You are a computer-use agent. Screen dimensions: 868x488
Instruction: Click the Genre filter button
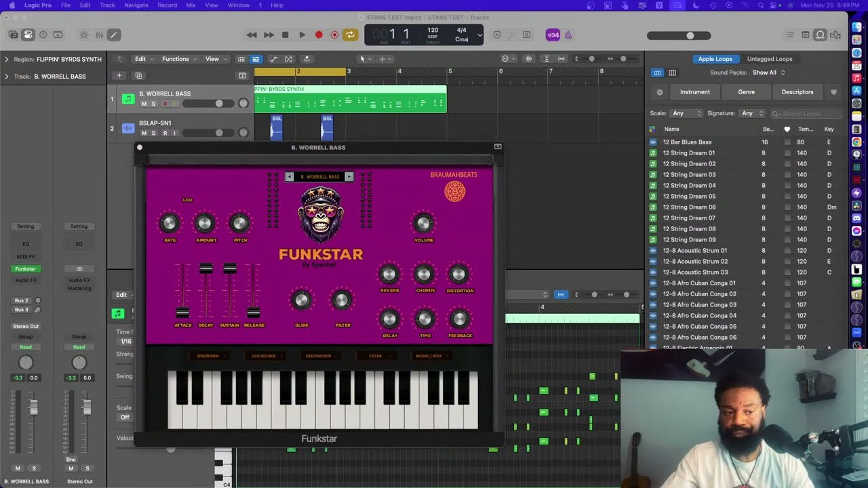(x=746, y=91)
